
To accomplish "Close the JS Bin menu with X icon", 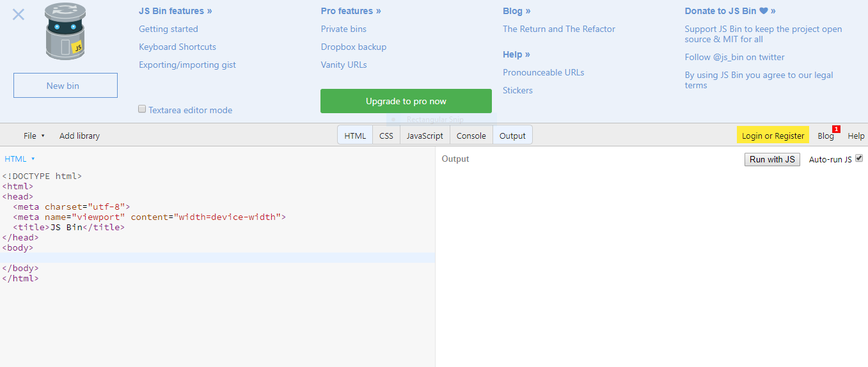I will [19, 15].
